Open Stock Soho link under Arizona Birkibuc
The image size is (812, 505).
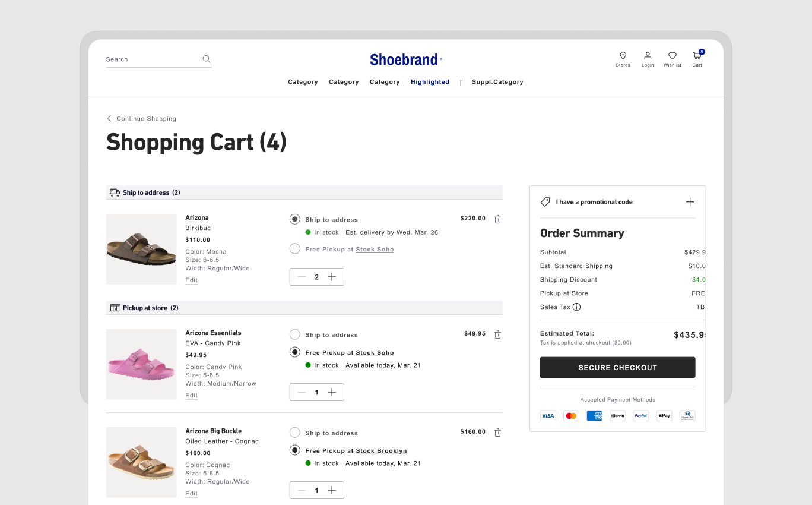tap(375, 250)
